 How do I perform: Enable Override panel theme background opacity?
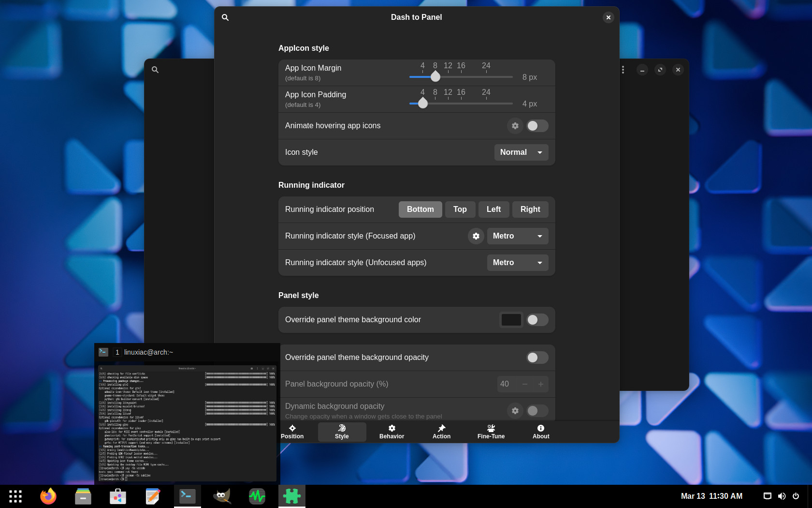pos(537,358)
